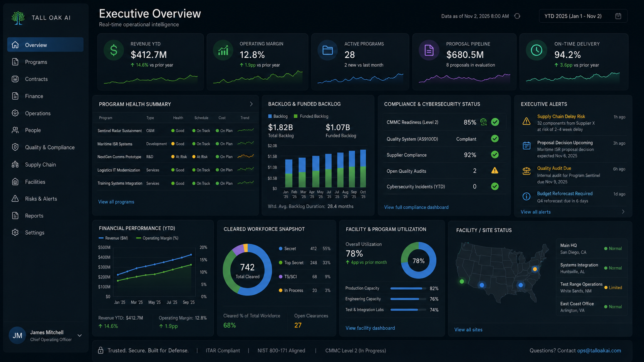Image resolution: width=644 pixels, height=362 pixels.
Task: Click the Tall Oak AI tree logo
Action: (x=18, y=18)
